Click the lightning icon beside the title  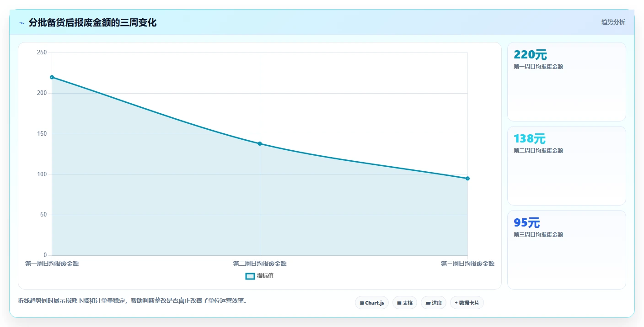[21, 23]
